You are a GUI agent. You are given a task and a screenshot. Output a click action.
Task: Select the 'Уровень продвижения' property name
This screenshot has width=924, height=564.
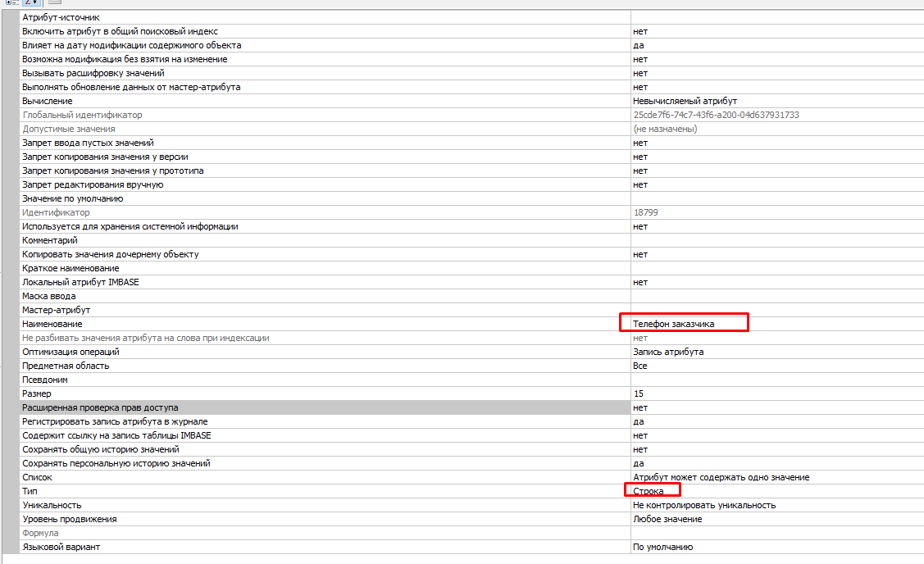point(70,520)
